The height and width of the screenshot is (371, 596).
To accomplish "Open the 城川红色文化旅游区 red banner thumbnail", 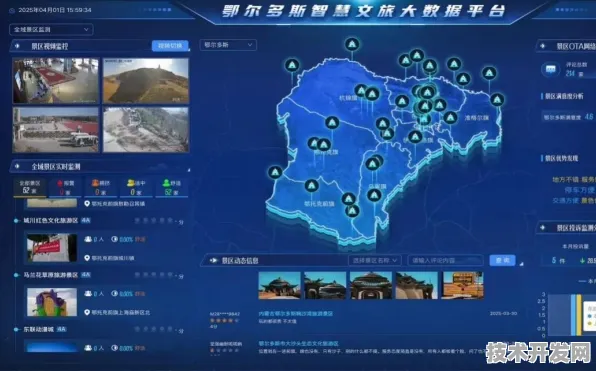I will point(52,247).
